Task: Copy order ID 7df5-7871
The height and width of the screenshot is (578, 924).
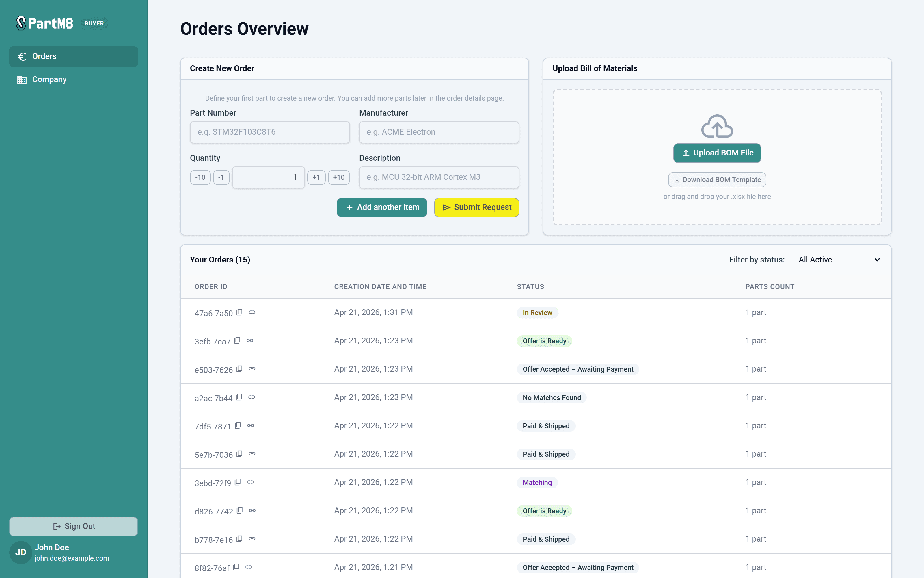Action: click(238, 425)
